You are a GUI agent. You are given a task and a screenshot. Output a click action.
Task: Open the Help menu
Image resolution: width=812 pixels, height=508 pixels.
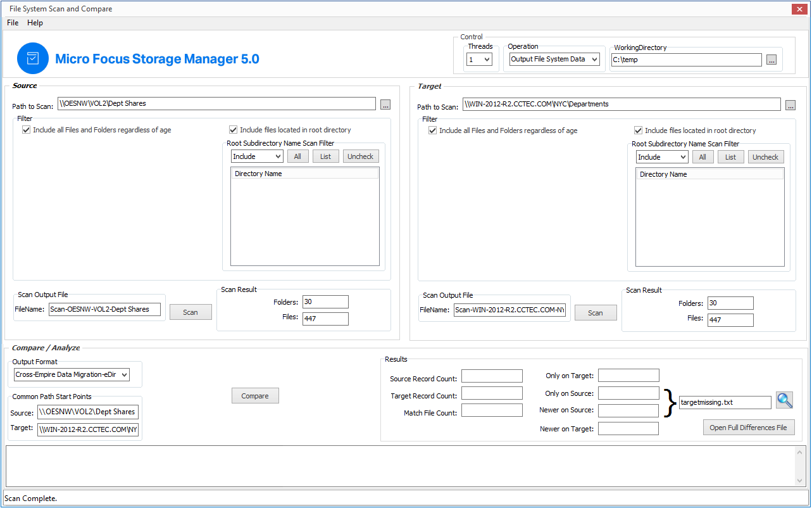click(x=35, y=23)
